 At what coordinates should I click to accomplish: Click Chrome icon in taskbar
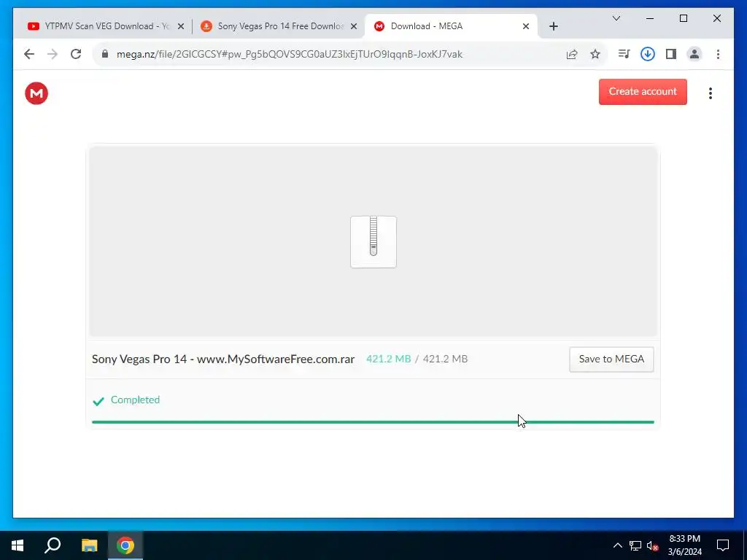click(x=125, y=545)
